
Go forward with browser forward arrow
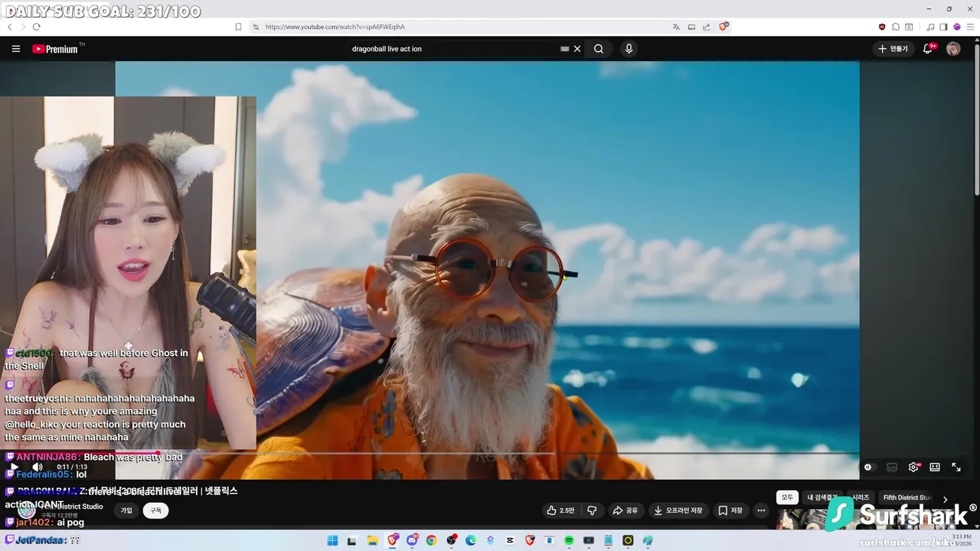(x=23, y=27)
